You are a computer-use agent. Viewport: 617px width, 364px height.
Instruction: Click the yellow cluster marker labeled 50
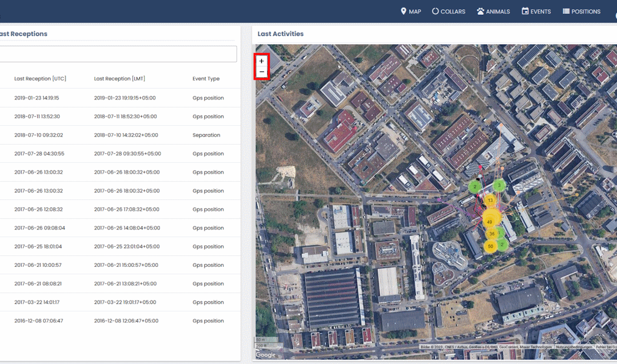point(490,246)
